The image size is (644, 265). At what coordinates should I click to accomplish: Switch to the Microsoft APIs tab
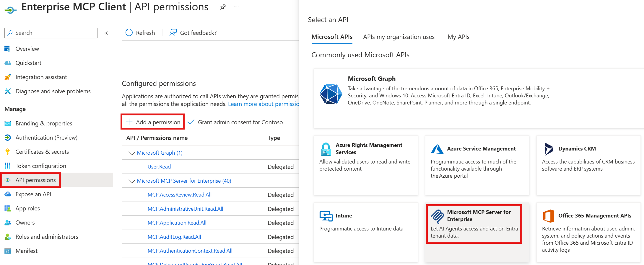click(x=332, y=37)
